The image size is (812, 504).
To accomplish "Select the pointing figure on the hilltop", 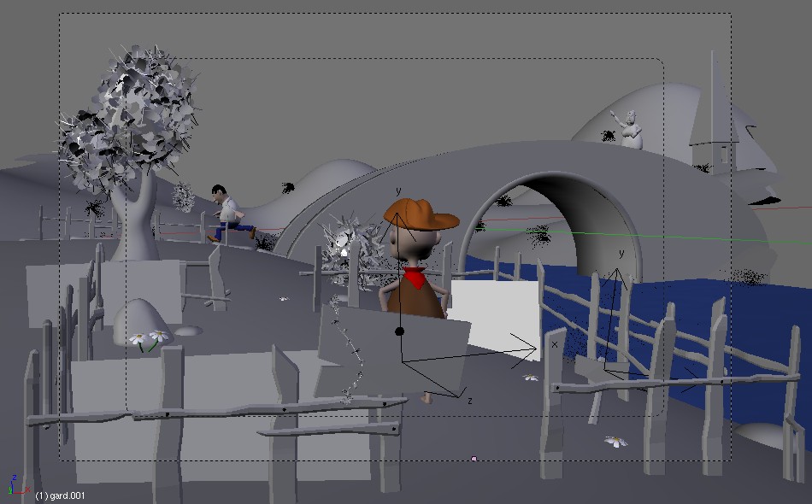I will coord(631,129).
